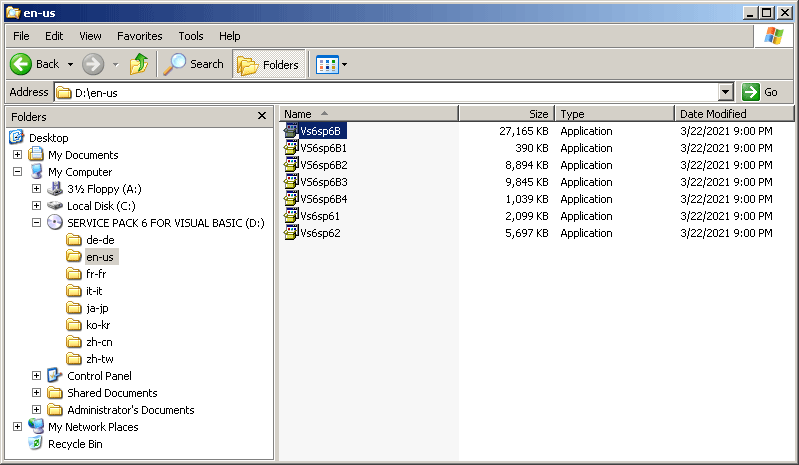
Task: Open the Edit menu
Action: 54,36
